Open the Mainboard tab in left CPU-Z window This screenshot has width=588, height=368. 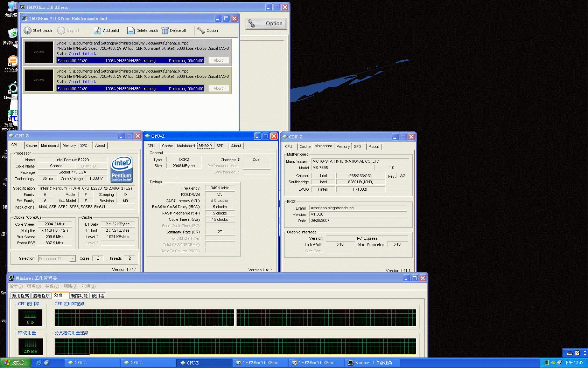50,145
